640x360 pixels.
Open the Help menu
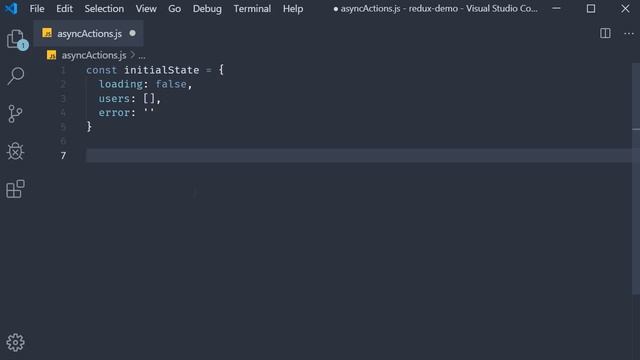pyautogui.click(x=293, y=9)
